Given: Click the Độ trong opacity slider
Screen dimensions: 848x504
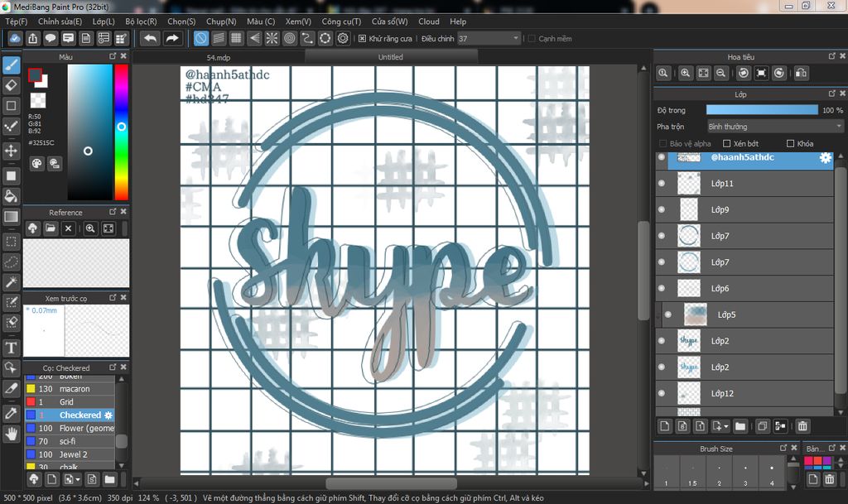Looking at the screenshot, I should click(x=762, y=110).
